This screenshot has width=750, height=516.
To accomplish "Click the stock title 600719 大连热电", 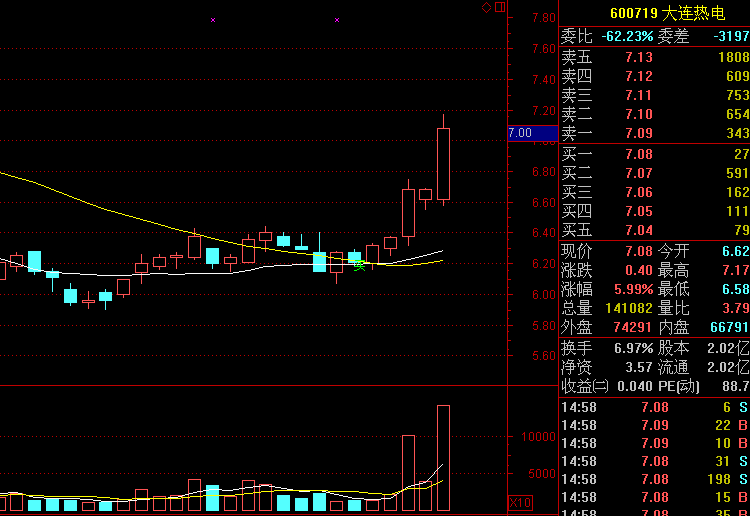I will click(x=668, y=13).
